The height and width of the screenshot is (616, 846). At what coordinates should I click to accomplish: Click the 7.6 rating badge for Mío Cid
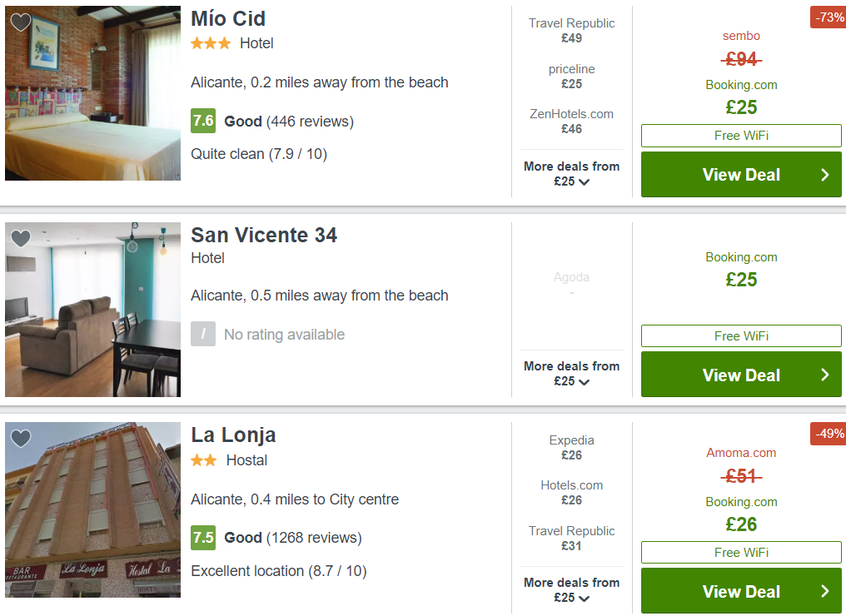point(203,121)
